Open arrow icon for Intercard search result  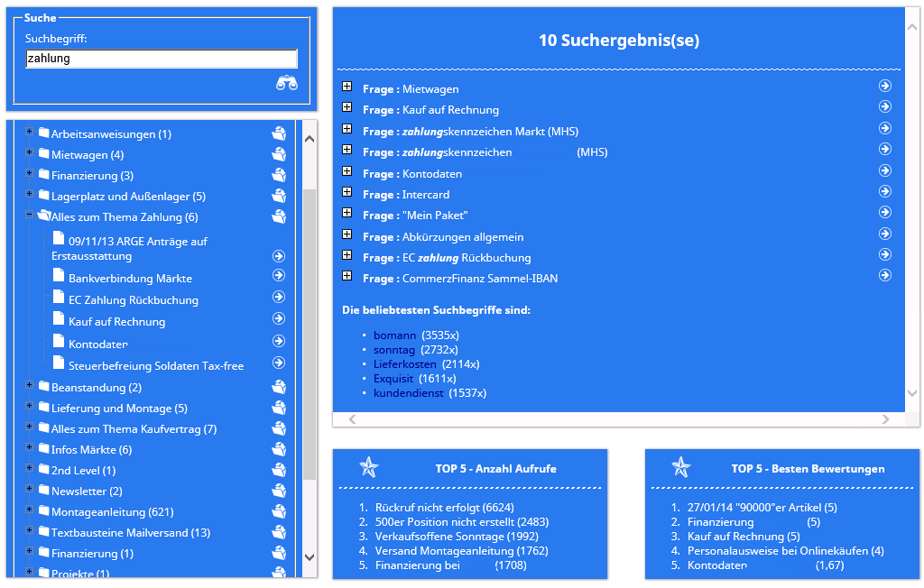pyautogui.click(x=885, y=191)
